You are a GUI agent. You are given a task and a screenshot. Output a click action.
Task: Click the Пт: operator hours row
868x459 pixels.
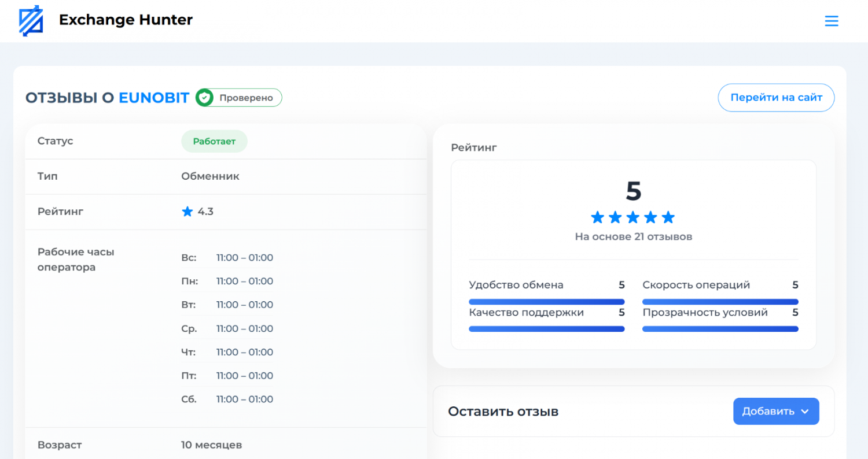click(227, 376)
